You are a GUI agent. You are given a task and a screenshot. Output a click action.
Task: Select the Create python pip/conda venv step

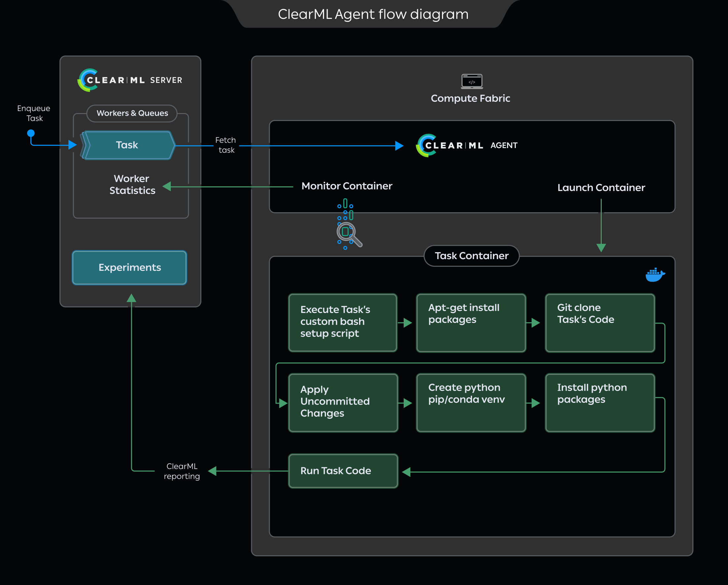point(471,402)
